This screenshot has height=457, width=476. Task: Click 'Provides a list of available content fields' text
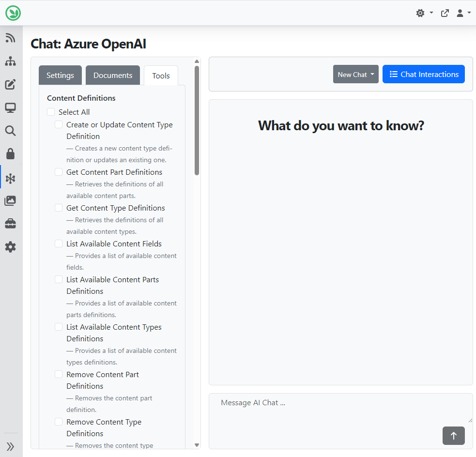coord(122,261)
